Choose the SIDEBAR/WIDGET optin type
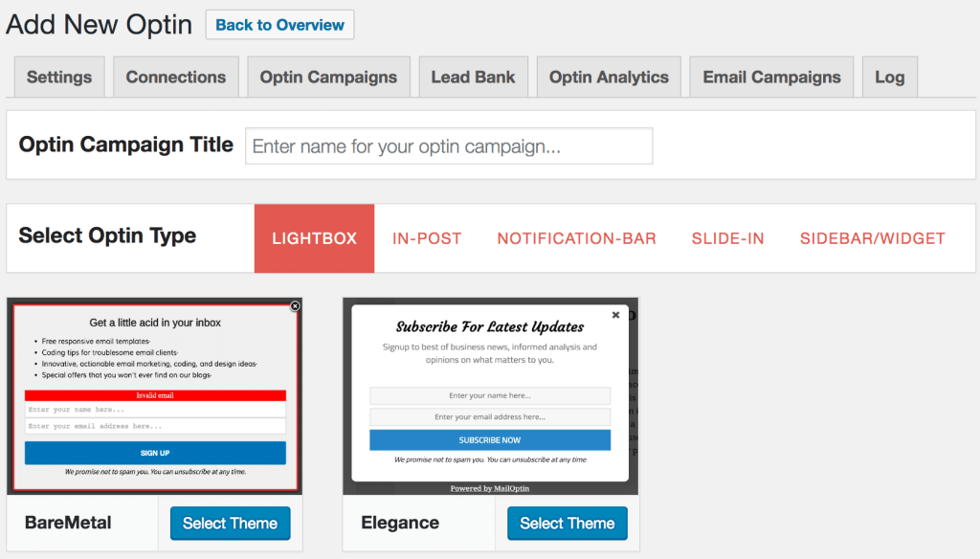980x559 pixels. pyautogui.click(x=872, y=238)
